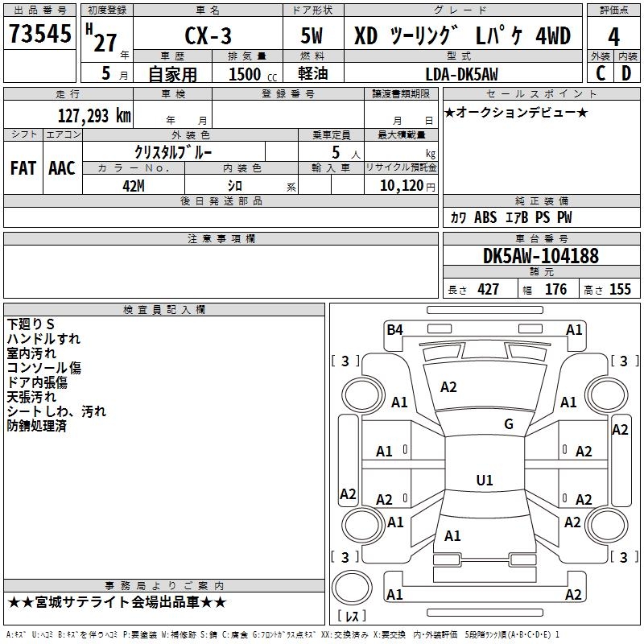Click fuel type 軽油

[313, 73]
